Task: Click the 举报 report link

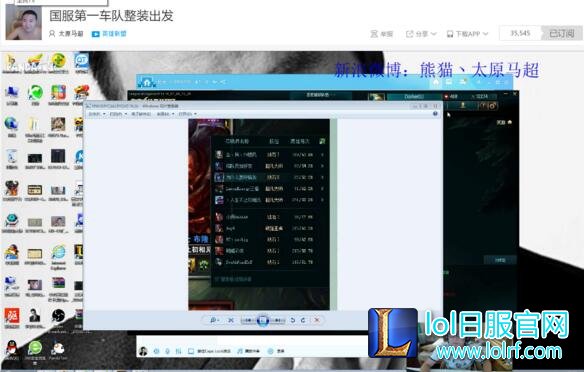Action: point(382,34)
